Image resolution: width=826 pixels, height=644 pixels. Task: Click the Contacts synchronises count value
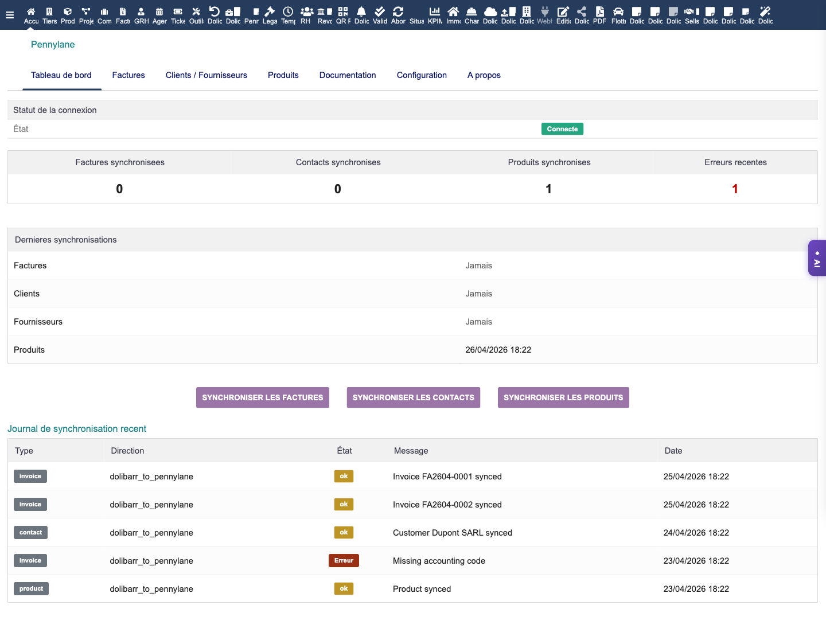point(338,189)
